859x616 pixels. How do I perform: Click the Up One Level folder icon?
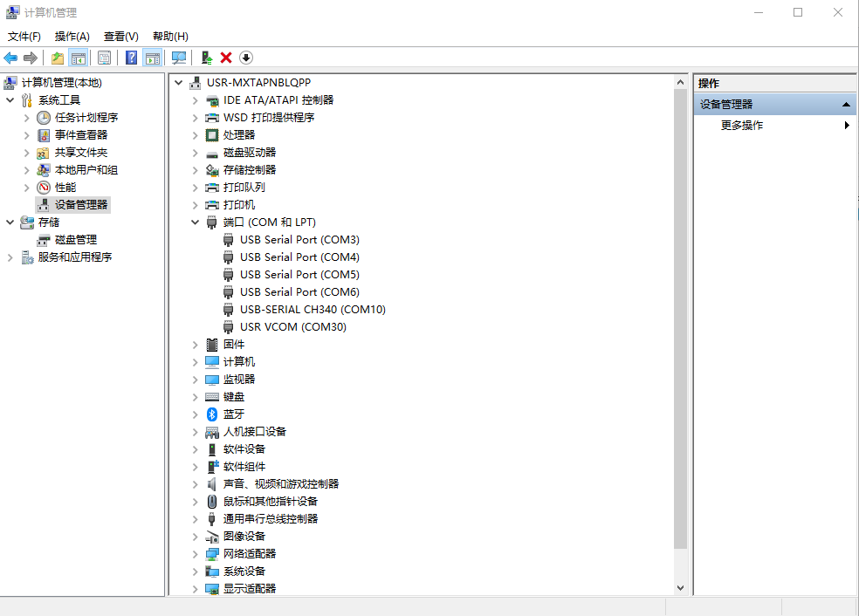tap(58, 58)
